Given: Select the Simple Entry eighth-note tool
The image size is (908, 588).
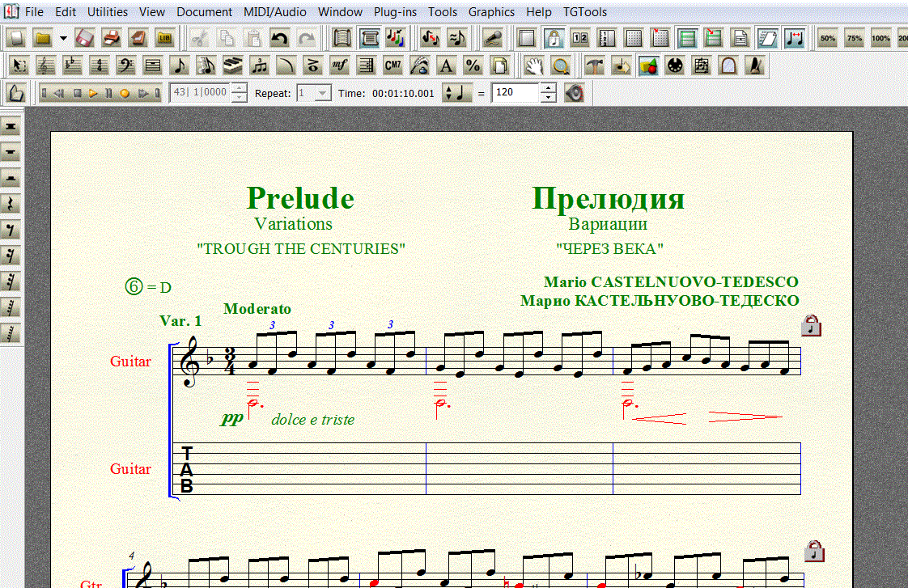Looking at the screenshot, I should pos(179,66).
